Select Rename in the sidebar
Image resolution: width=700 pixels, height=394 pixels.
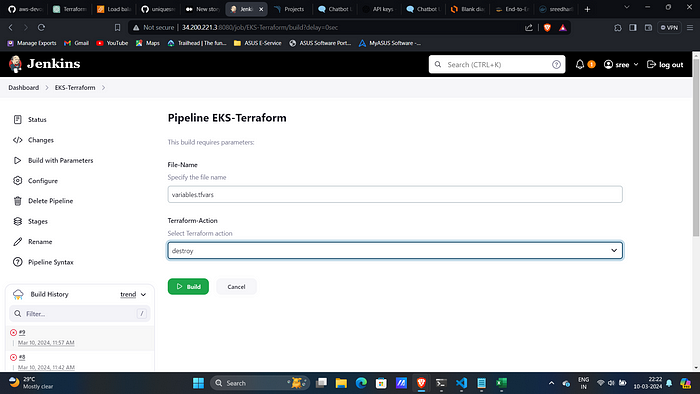(x=33, y=242)
